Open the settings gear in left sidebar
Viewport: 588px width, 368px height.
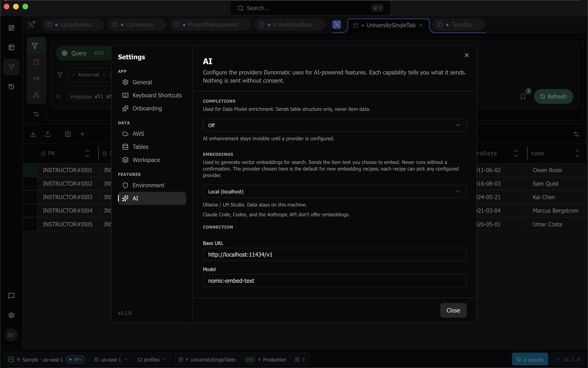(x=11, y=315)
